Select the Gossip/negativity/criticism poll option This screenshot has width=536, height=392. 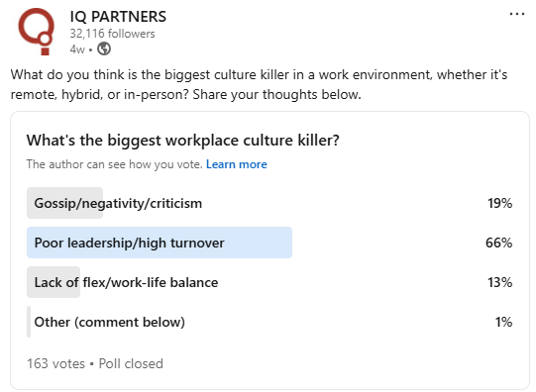click(x=269, y=203)
